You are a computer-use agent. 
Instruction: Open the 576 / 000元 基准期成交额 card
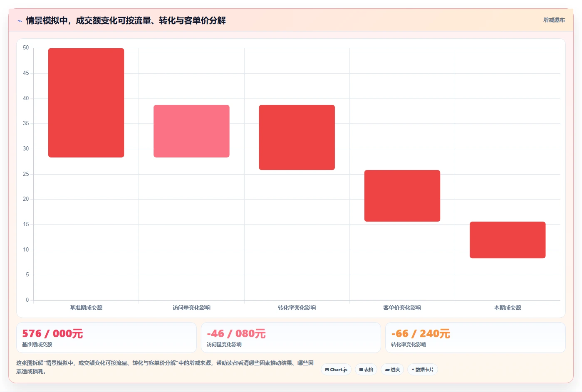pyautogui.click(x=106, y=338)
